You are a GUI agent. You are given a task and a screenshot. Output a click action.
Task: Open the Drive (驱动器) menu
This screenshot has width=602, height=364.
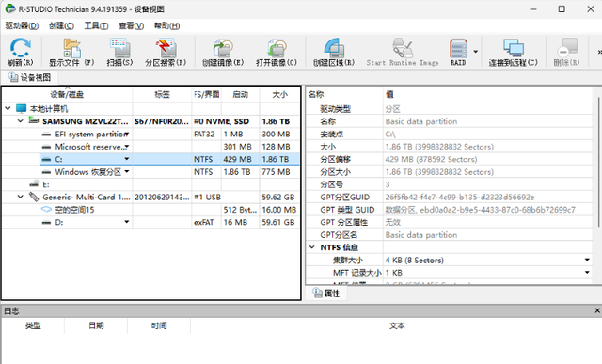pos(22,25)
